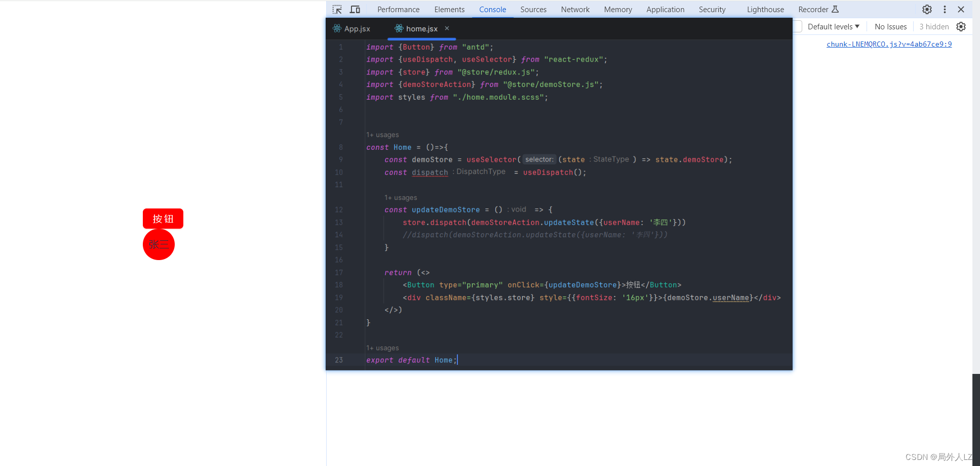
Task: Click the useSelector call on line 9
Action: 491,160
